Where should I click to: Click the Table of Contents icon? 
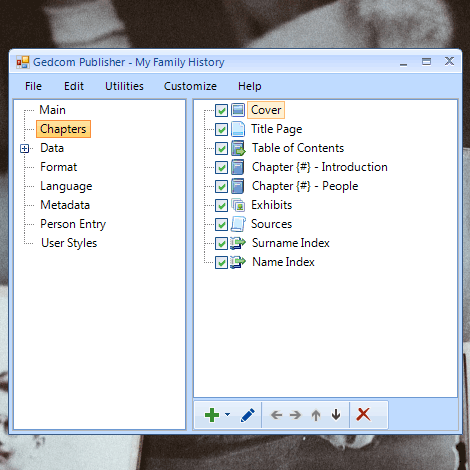click(238, 148)
